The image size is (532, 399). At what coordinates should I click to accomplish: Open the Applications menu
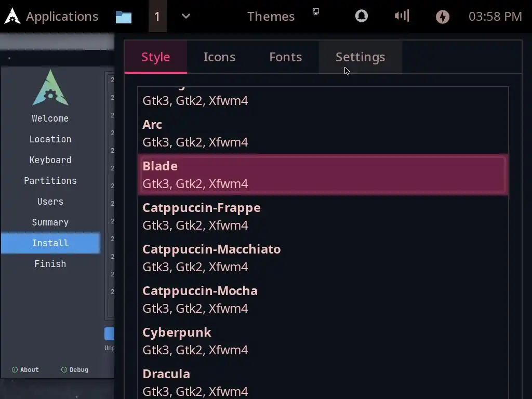point(62,16)
